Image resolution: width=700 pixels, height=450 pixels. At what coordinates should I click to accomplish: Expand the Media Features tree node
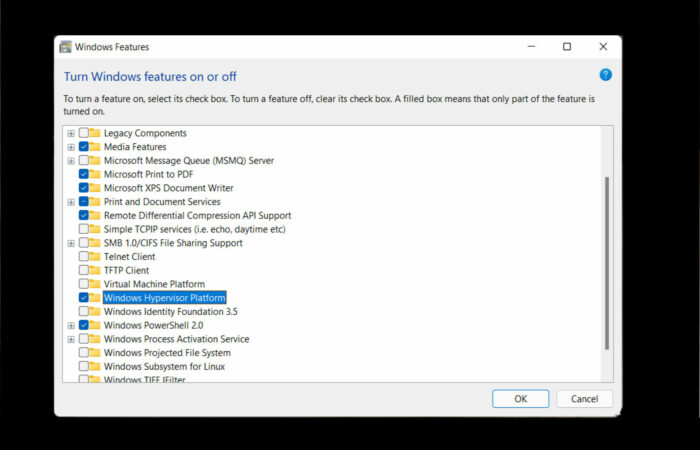(x=71, y=147)
